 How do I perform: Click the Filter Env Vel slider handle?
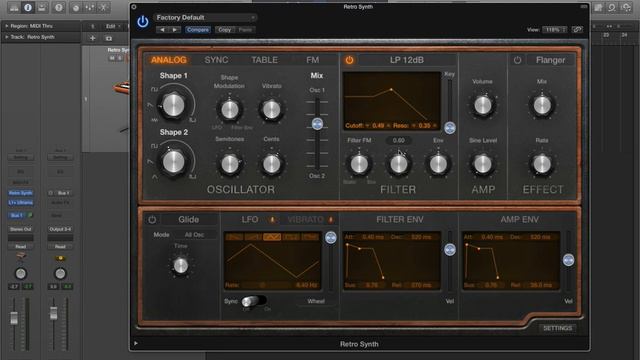450,249
